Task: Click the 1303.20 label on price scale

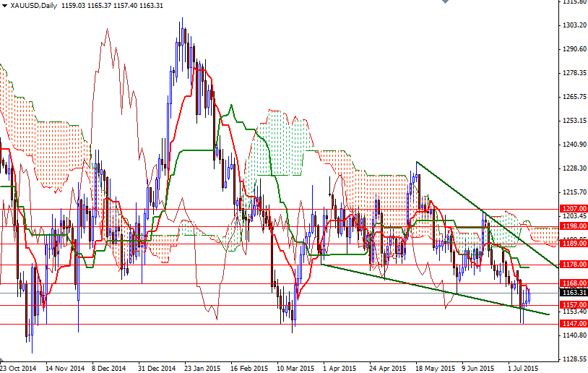Action: [572, 26]
